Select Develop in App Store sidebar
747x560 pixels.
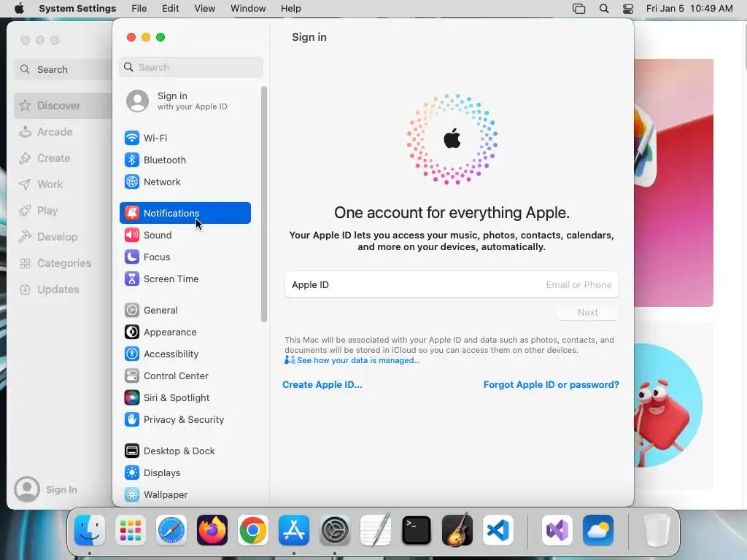pos(63,237)
